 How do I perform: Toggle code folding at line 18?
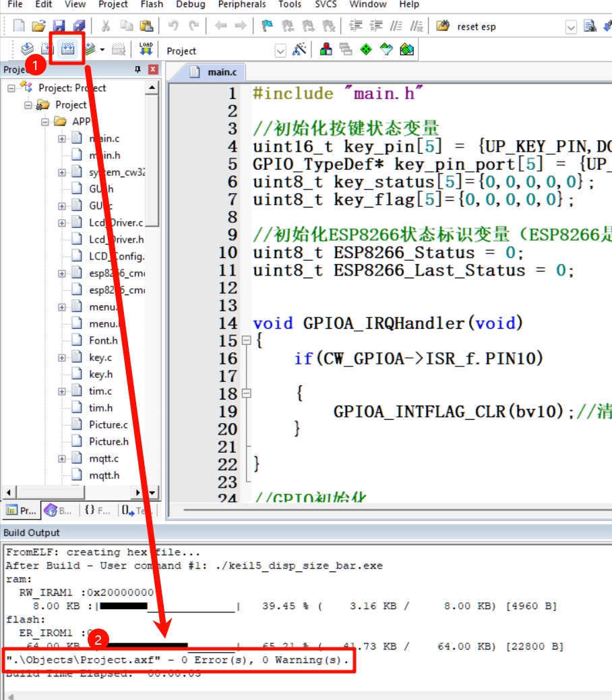tap(246, 393)
